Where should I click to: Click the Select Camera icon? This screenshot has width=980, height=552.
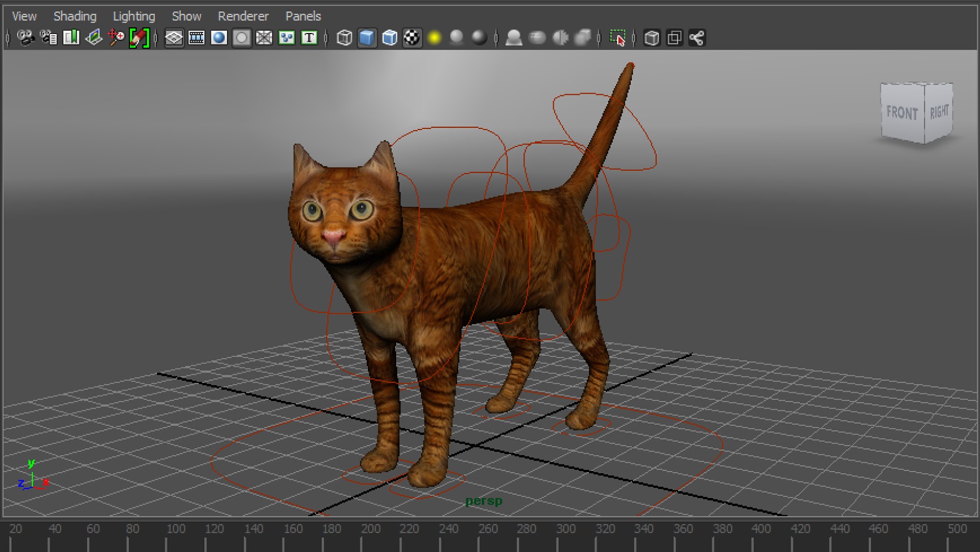25,38
